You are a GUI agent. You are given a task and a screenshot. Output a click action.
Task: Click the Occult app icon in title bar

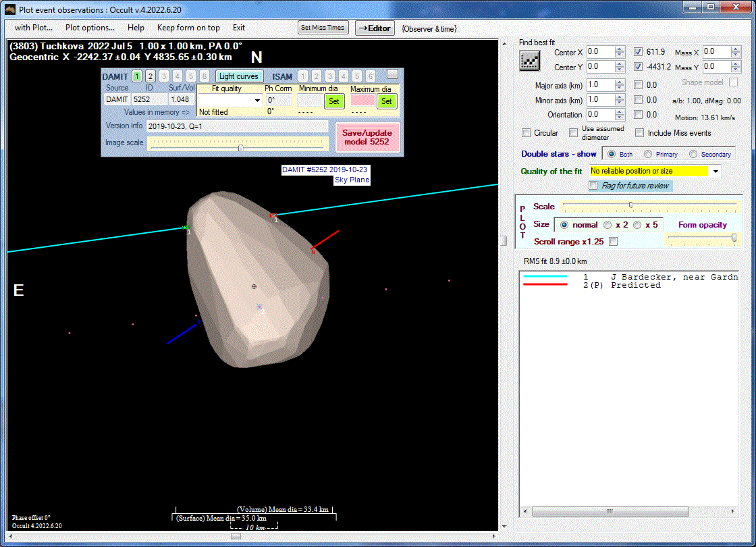pyautogui.click(x=10, y=9)
